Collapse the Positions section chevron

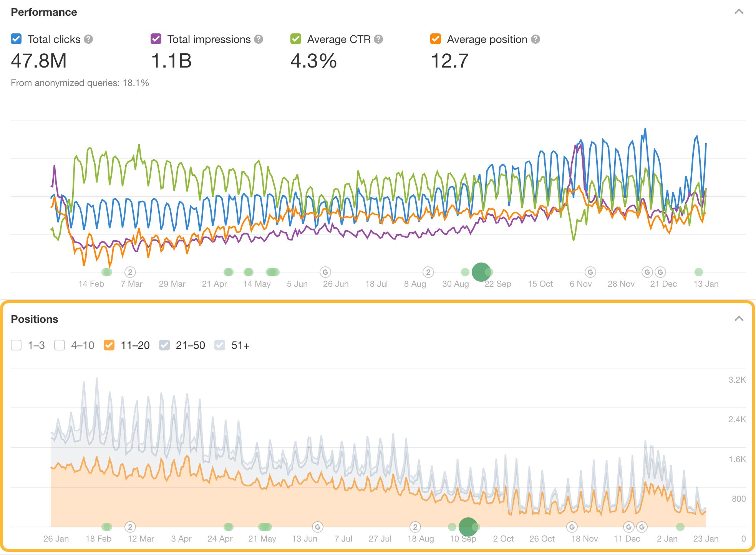[x=739, y=319]
